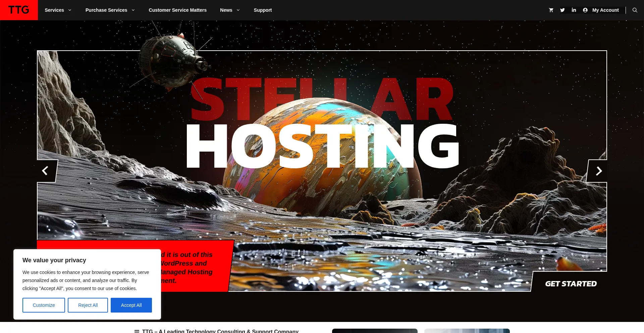644x333 pixels.
Task: Expand the Services dropdown chevron
Action: [70, 10]
